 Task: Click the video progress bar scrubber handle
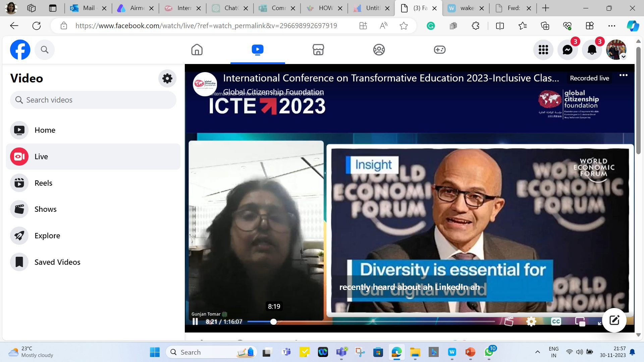pyautogui.click(x=274, y=322)
